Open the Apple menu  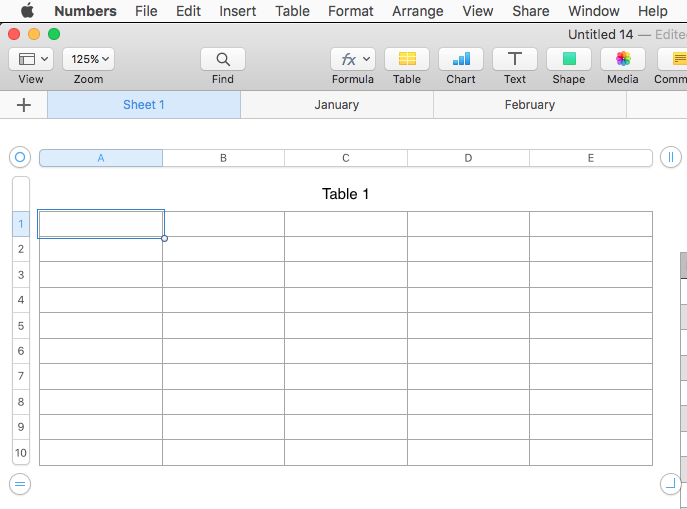tap(27, 11)
